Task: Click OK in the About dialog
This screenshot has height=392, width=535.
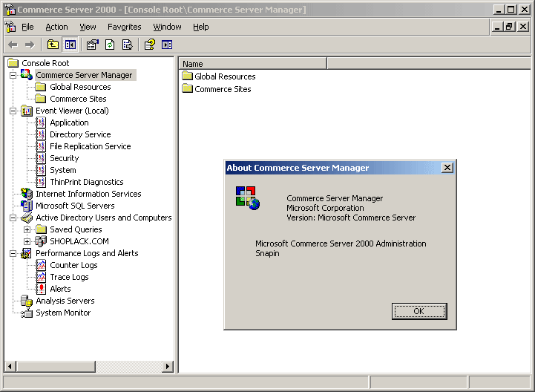Action: coord(419,311)
